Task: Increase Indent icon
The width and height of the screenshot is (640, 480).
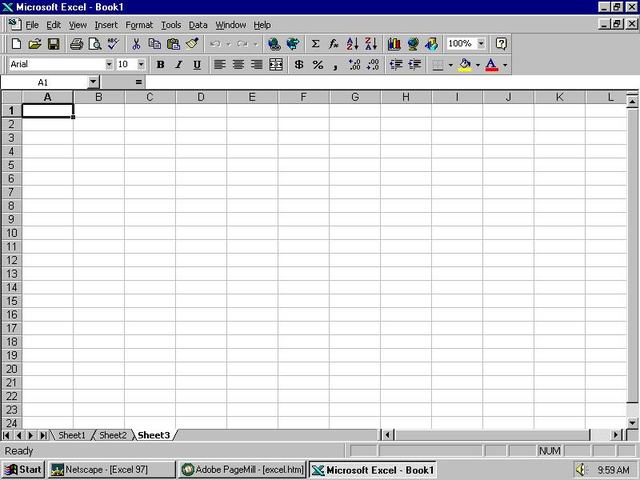Action: pyautogui.click(x=414, y=64)
